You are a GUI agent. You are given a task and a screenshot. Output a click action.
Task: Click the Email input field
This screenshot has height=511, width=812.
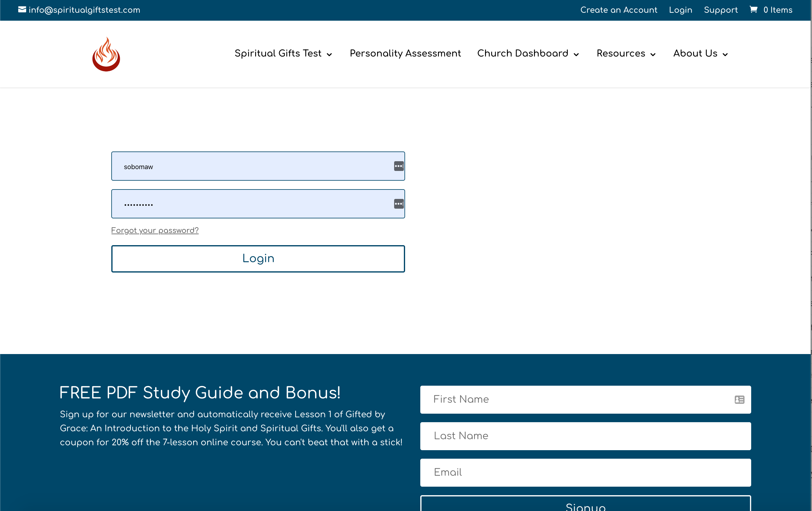(585, 472)
